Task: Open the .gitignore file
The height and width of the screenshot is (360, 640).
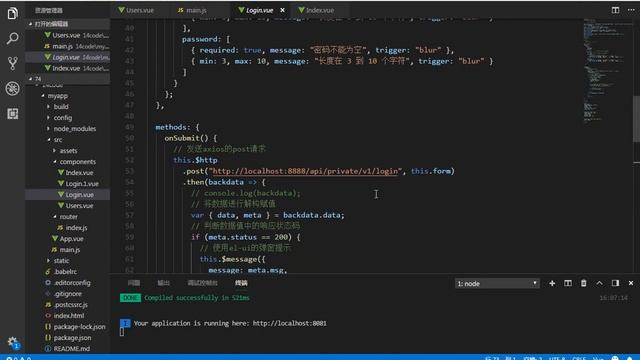Action: coord(67,294)
